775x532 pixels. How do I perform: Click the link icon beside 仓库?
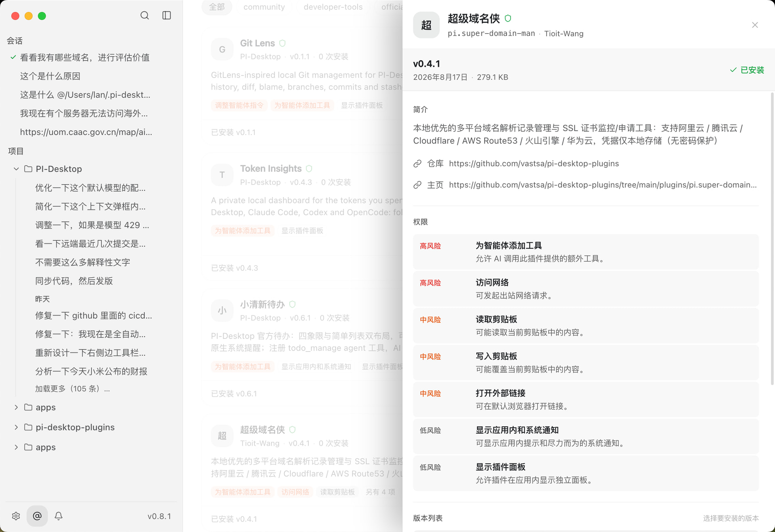(417, 163)
